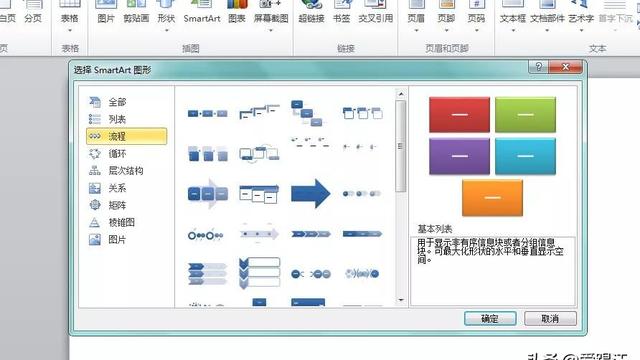The width and height of the screenshot is (640, 360).
Task: Pick the basic three-box process layout
Action: pos(207,113)
